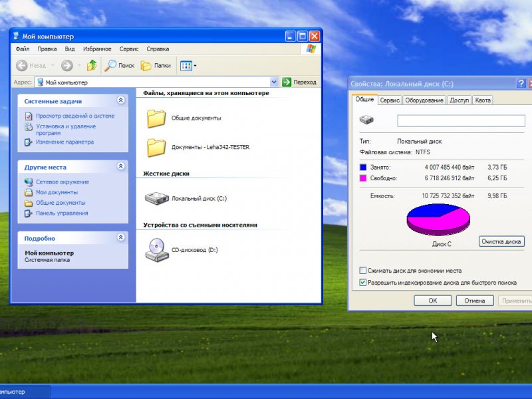The height and width of the screenshot is (399, 532).
Task: Open the Правка menu
Action: 47,49
